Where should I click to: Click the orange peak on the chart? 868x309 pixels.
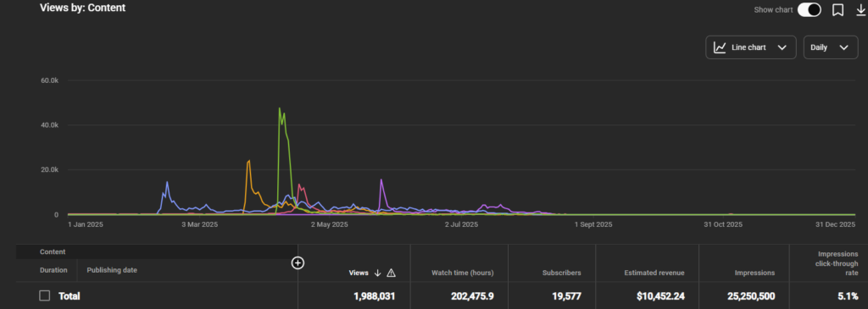coord(249,161)
